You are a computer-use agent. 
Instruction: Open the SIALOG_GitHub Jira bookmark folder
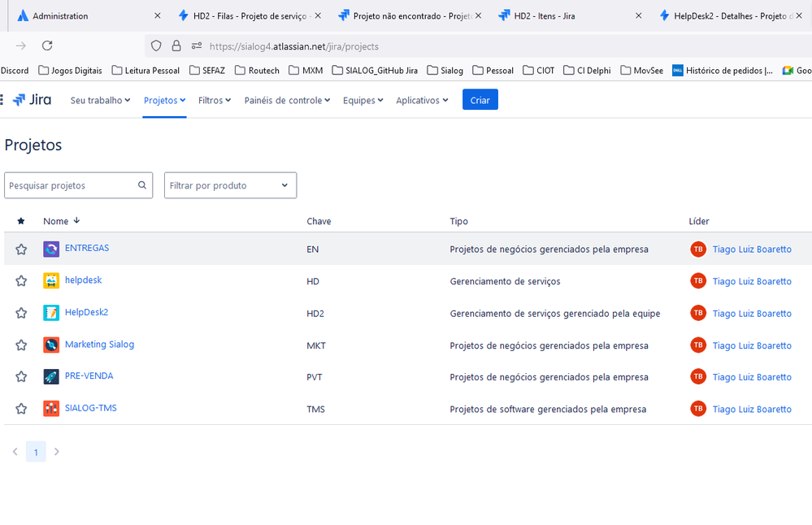pos(375,71)
